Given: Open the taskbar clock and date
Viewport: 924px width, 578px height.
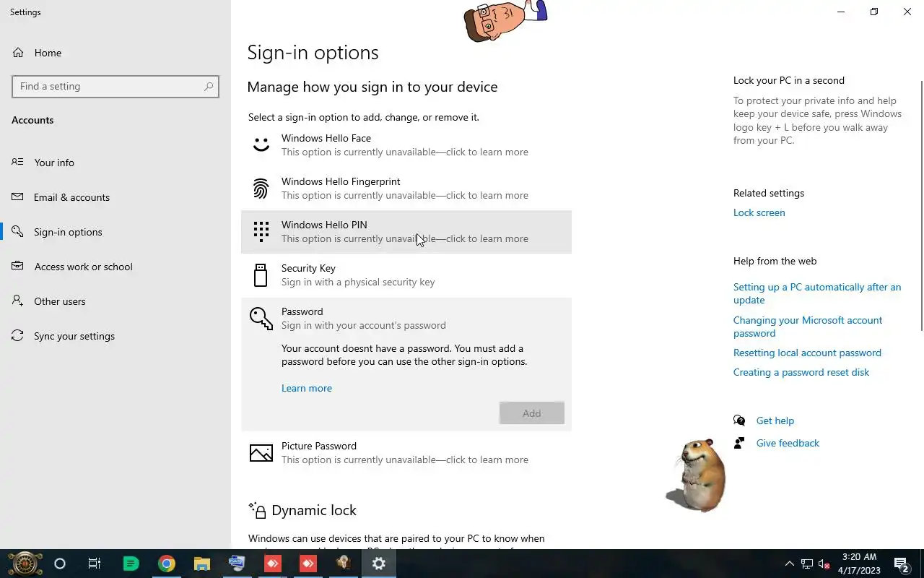Looking at the screenshot, I should tap(859, 564).
